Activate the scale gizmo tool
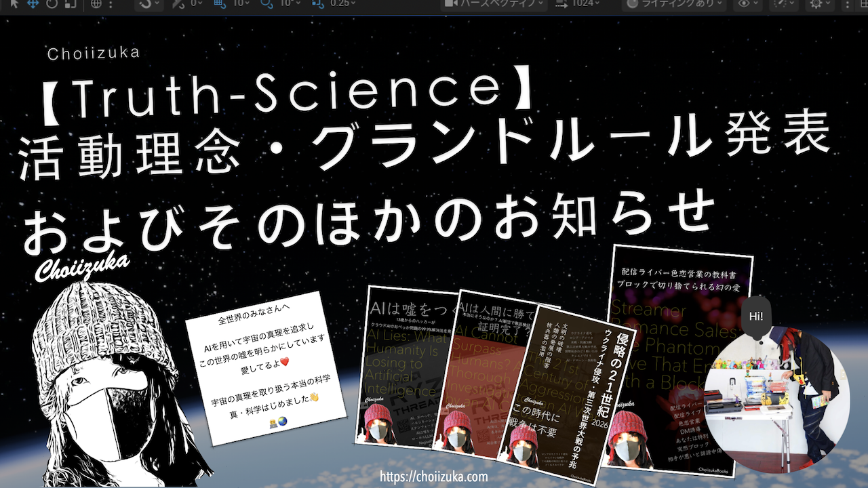 71,3
